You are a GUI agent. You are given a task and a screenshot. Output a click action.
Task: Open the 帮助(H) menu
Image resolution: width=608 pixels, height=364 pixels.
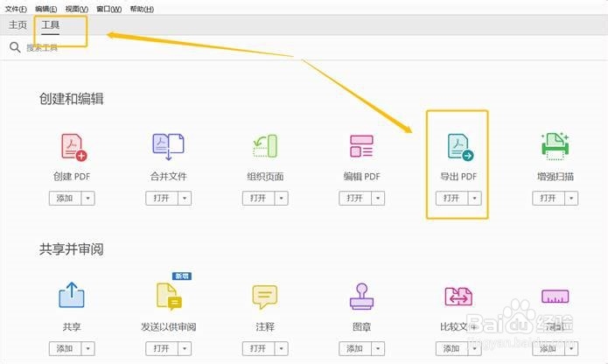point(142,9)
